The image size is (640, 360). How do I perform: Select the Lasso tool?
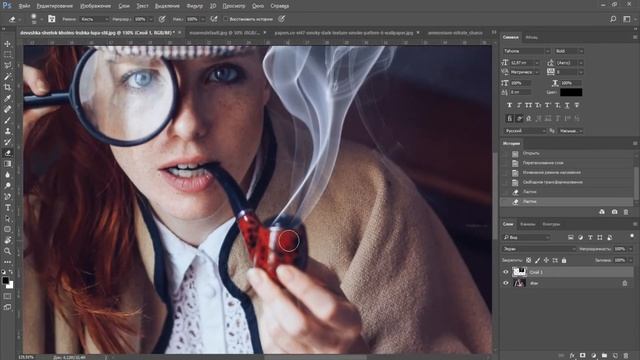[x=7, y=65]
